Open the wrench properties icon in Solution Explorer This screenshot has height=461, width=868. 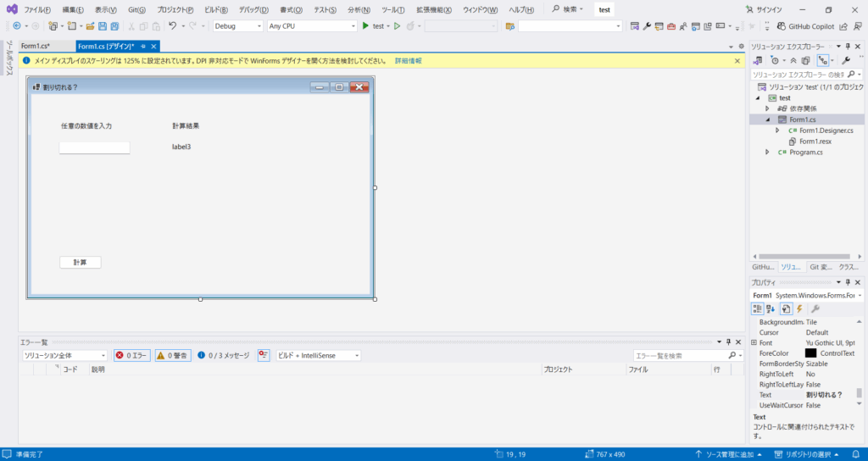845,61
